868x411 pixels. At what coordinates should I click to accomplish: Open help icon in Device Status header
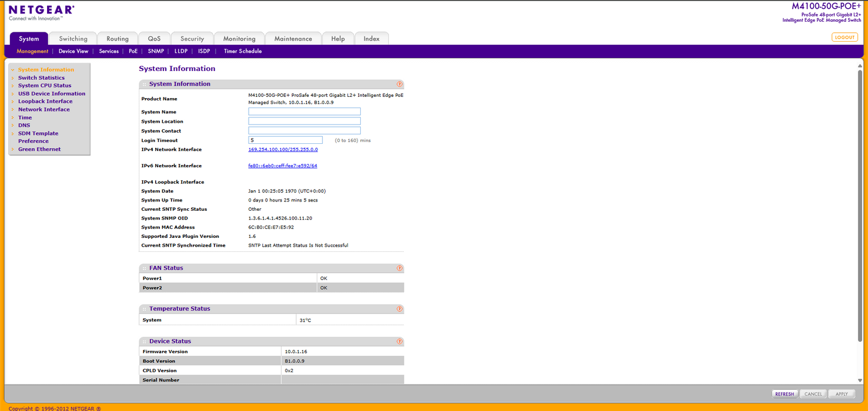[x=400, y=341]
